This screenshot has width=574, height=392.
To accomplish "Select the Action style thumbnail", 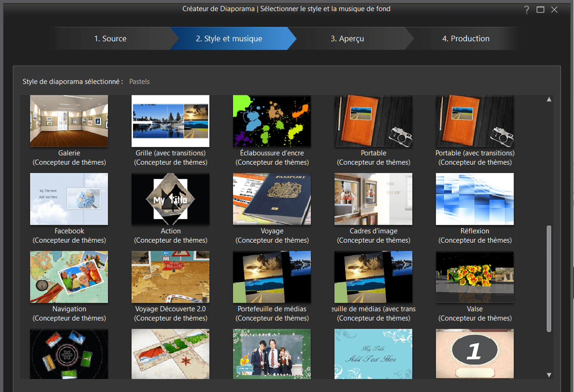I will (x=170, y=199).
